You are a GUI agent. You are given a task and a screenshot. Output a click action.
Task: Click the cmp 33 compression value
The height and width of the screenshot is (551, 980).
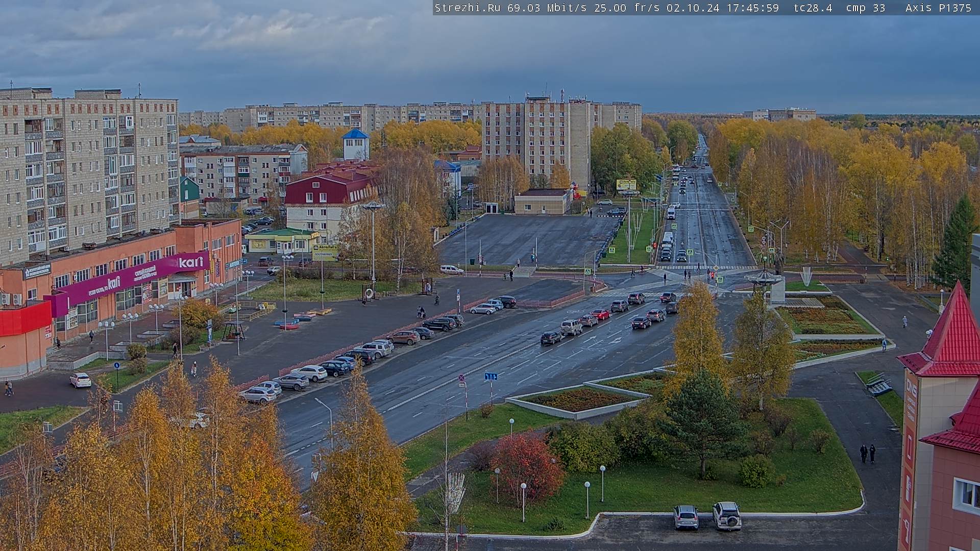[865, 8]
